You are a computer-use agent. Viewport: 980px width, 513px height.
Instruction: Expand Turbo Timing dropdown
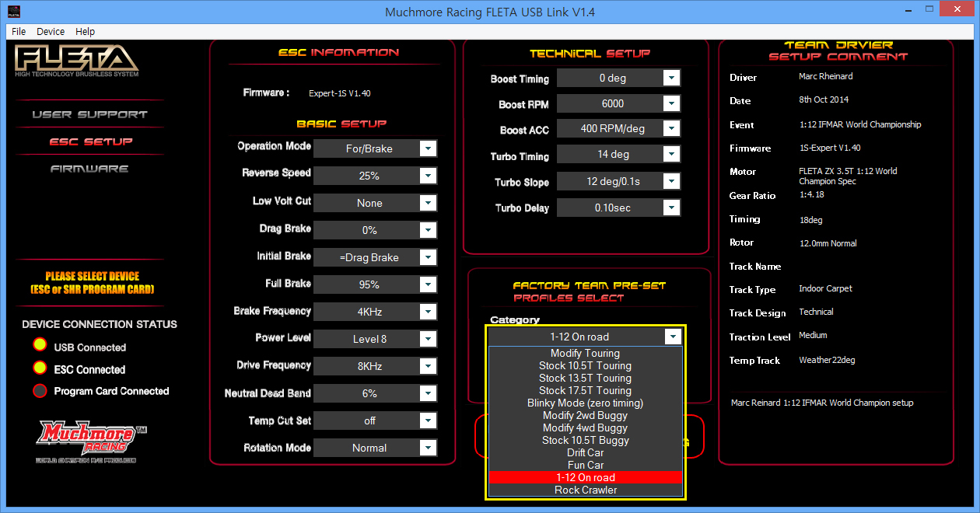pos(671,154)
